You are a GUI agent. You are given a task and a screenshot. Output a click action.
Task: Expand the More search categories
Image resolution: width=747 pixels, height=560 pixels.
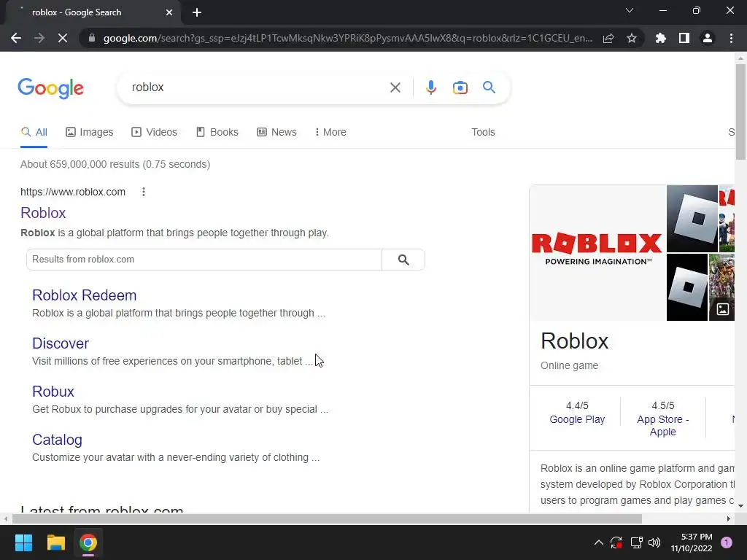pos(330,132)
